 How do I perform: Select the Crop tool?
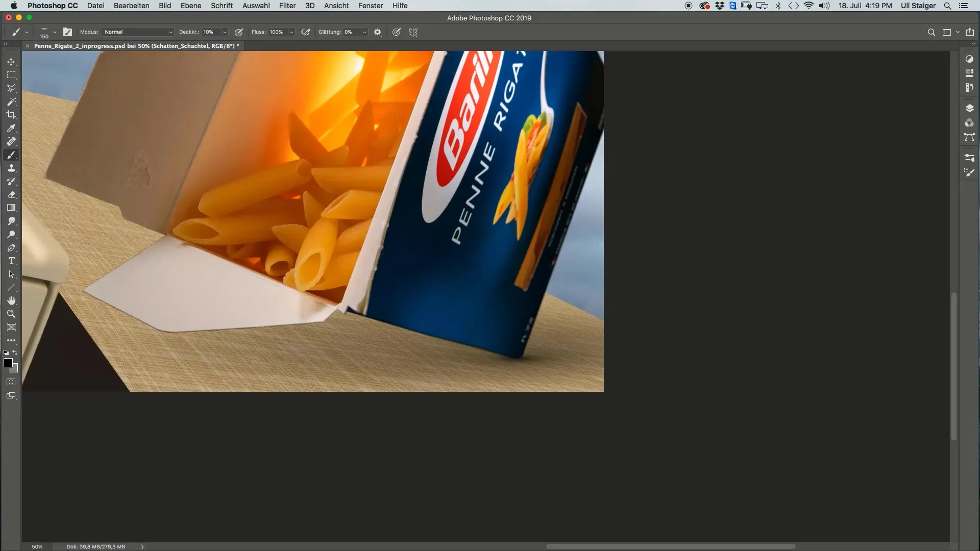point(11,115)
